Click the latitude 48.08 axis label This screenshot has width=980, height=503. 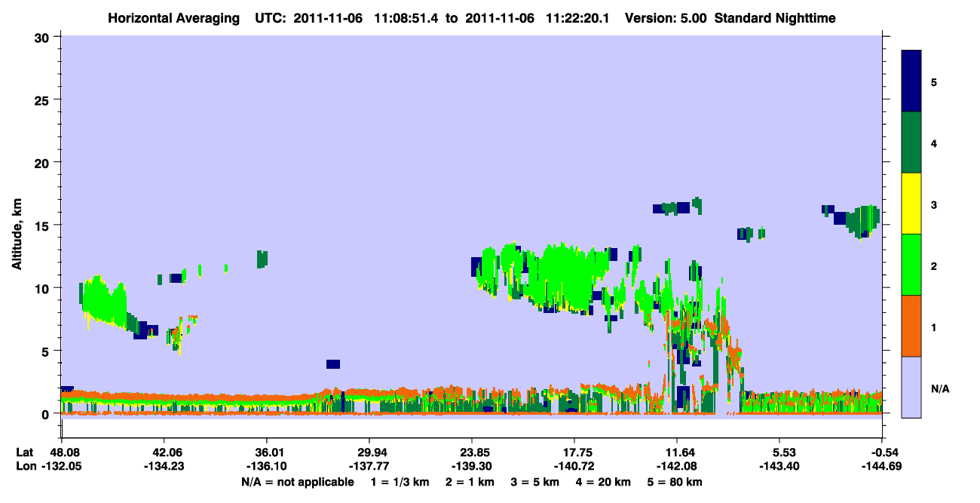click(62, 452)
